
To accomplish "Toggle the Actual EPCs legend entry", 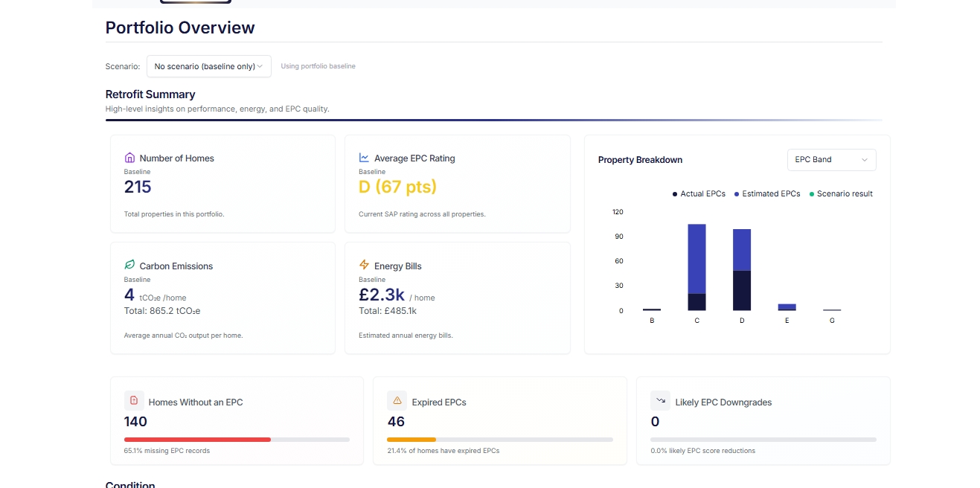I will 698,193.
